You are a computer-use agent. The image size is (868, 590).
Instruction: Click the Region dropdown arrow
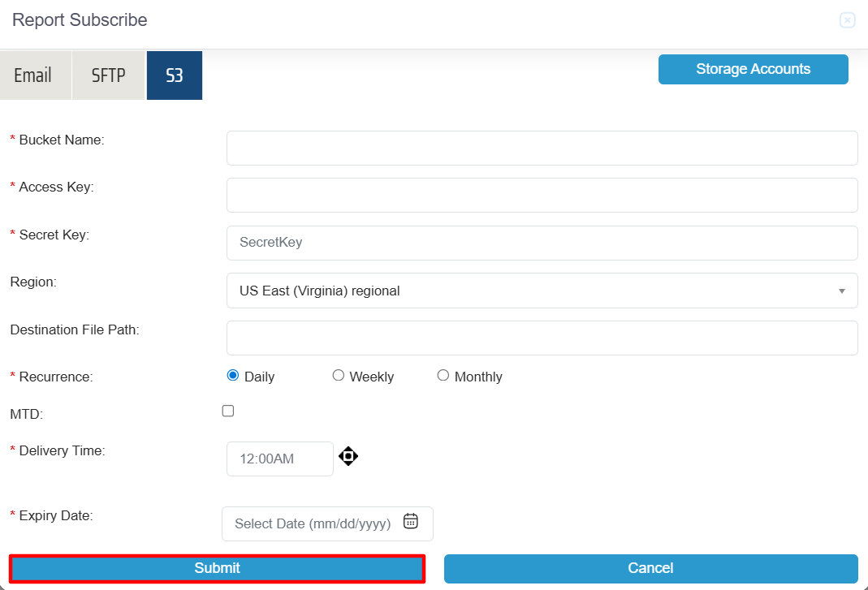coord(841,291)
